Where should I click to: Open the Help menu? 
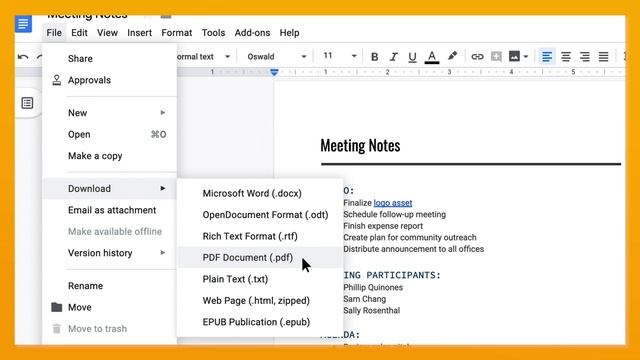pyautogui.click(x=289, y=33)
